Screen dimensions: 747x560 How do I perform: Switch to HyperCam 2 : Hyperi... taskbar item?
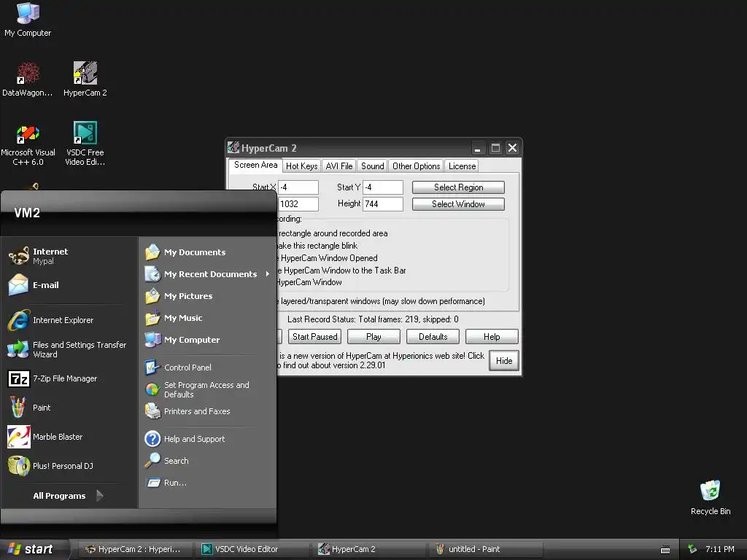(x=134, y=550)
